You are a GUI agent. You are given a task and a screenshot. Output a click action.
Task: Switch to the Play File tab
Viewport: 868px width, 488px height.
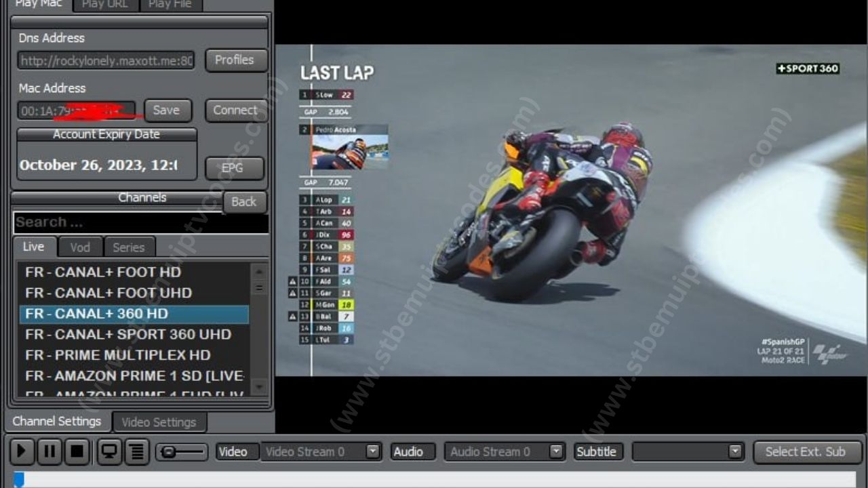(170, 5)
